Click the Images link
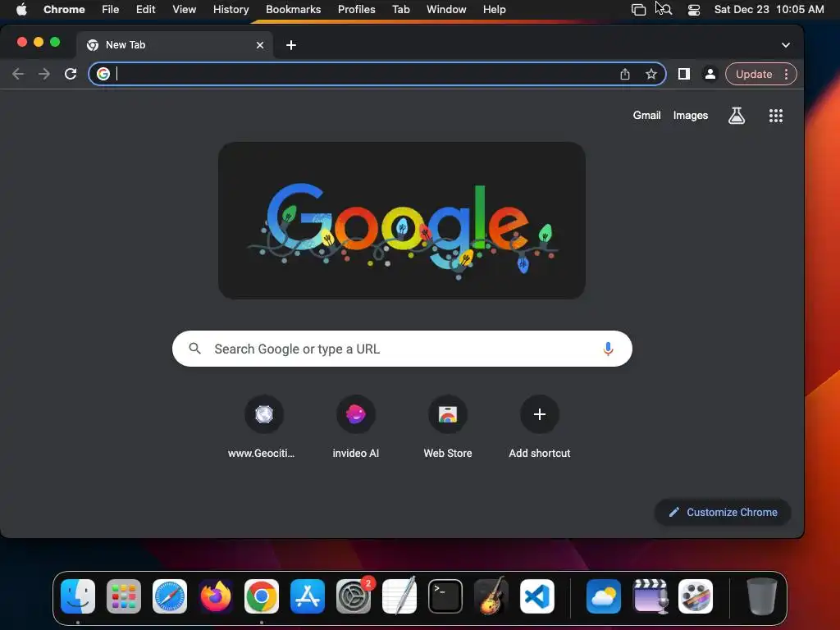Viewport: 840px width, 630px height. tap(691, 115)
